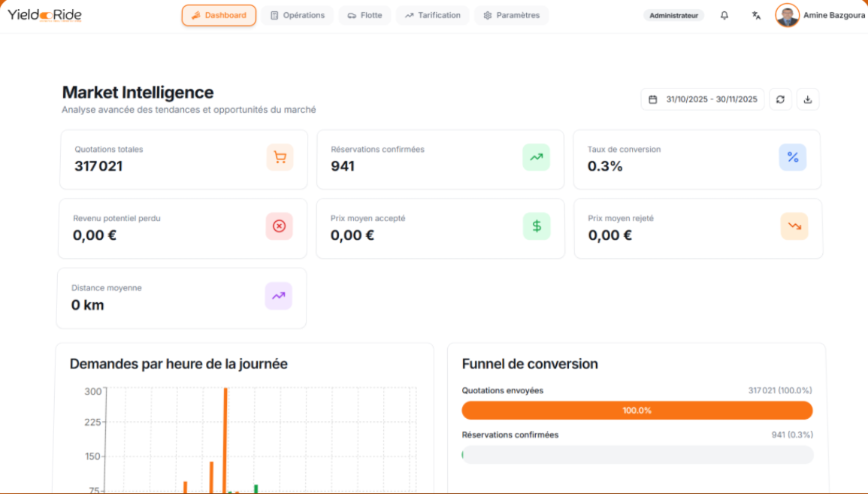868x494 pixels.
Task: Click the refresh data icon
Action: coord(780,99)
